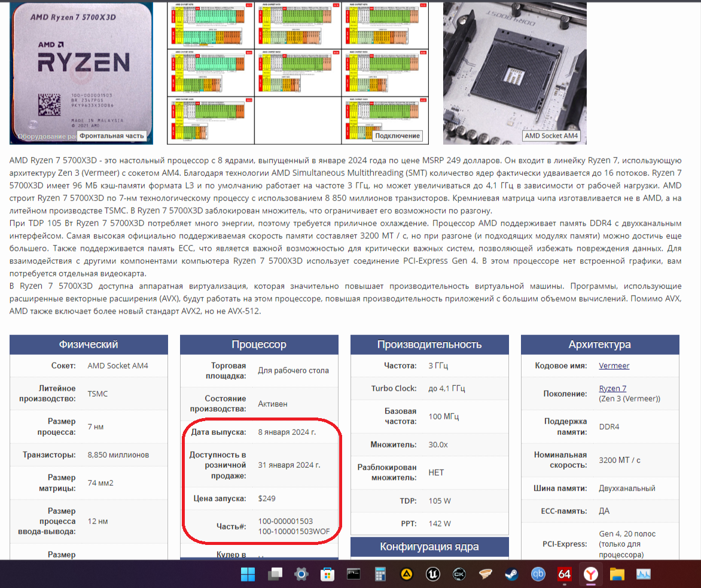The height and width of the screenshot is (588, 701).
Task: Click the 100 МГц base clock value
Action: tap(443, 416)
